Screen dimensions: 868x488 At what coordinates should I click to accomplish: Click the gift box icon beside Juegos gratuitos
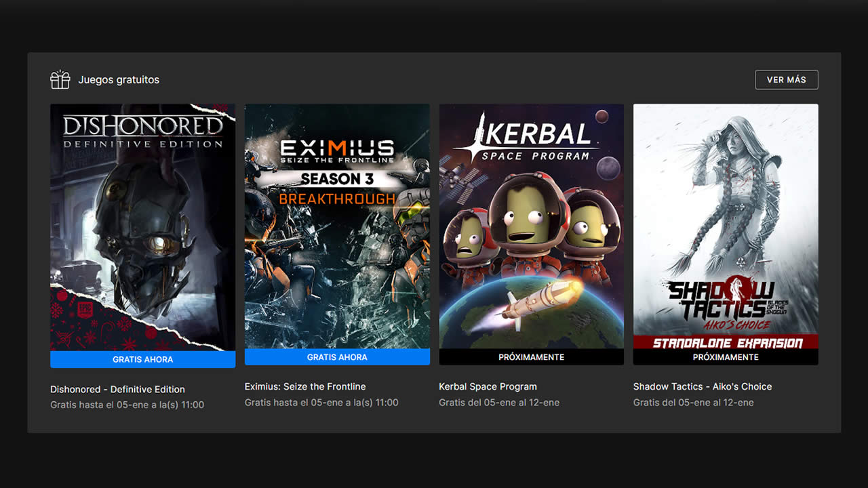[x=60, y=80]
